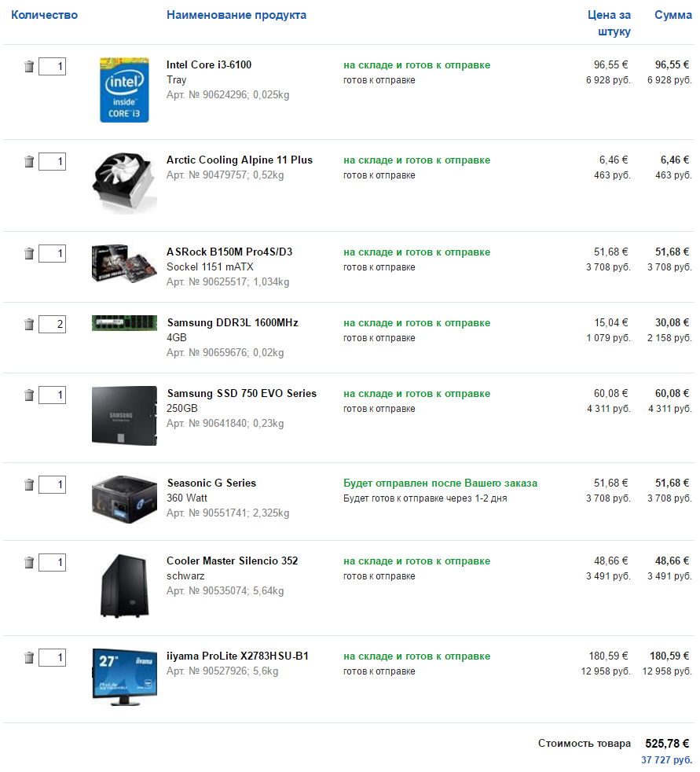700x772 pixels.
Task: Delete iiyama ProLite monitor with trash icon
Action: 29,657
